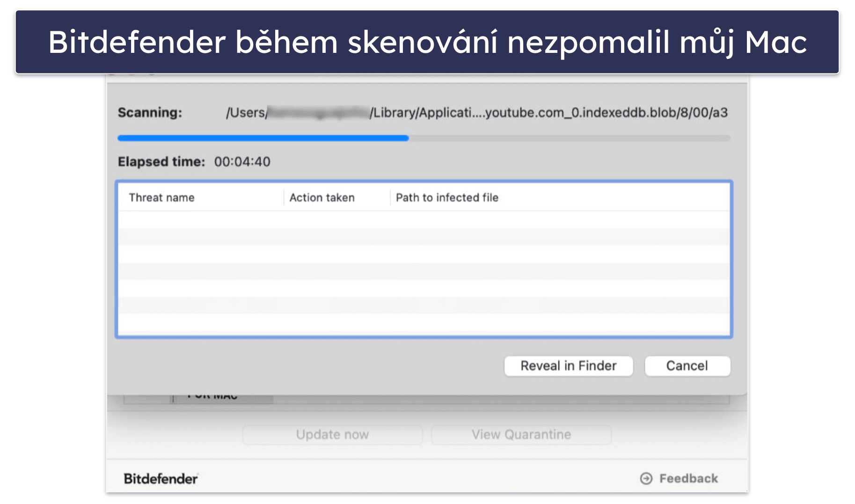
Task: Click the Elapsed time: label
Action: [x=161, y=162]
